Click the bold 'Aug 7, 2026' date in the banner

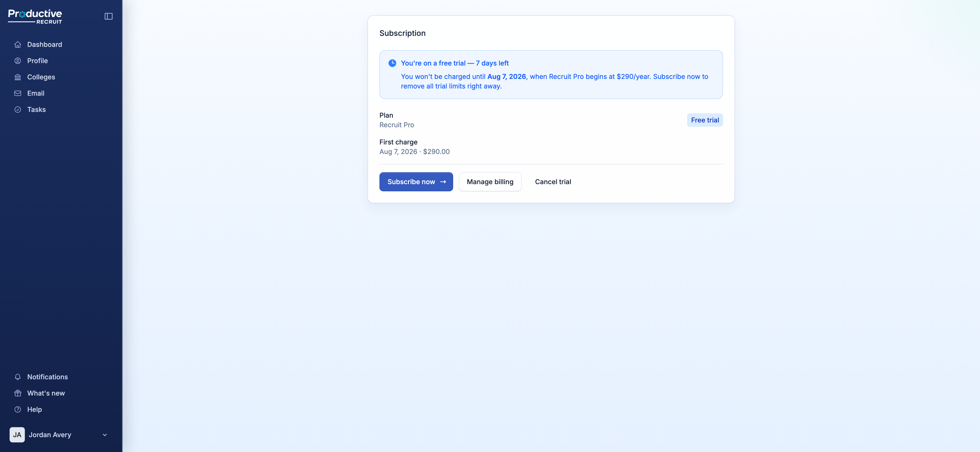click(506, 77)
